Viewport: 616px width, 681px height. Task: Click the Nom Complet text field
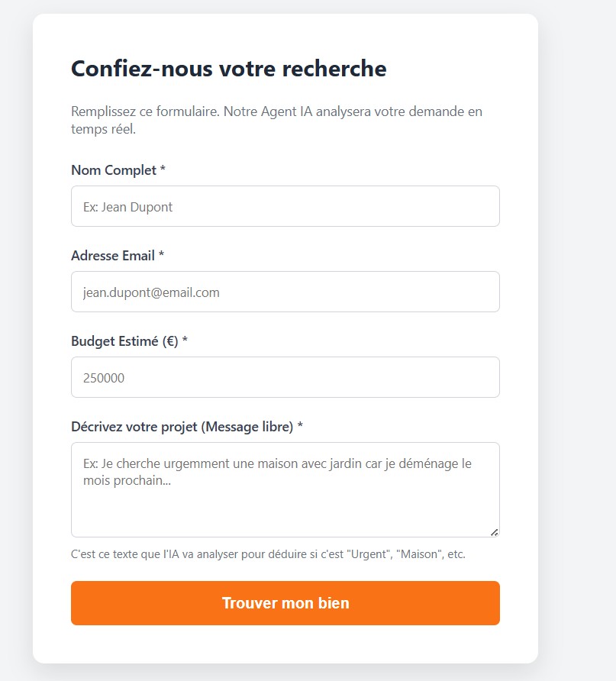[x=285, y=206]
